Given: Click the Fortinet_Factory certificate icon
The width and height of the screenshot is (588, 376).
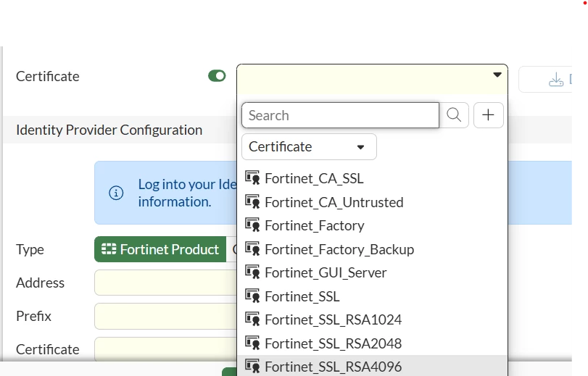Looking at the screenshot, I should 252,225.
